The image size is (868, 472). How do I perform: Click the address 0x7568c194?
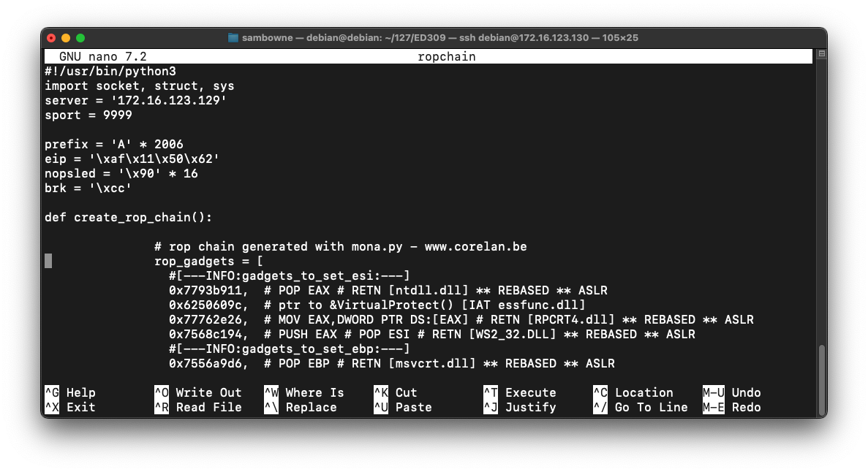click(x=205, y=334)
